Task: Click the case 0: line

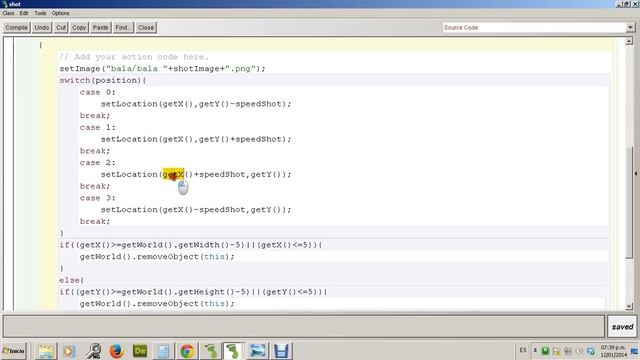Action: pos(98,92)
